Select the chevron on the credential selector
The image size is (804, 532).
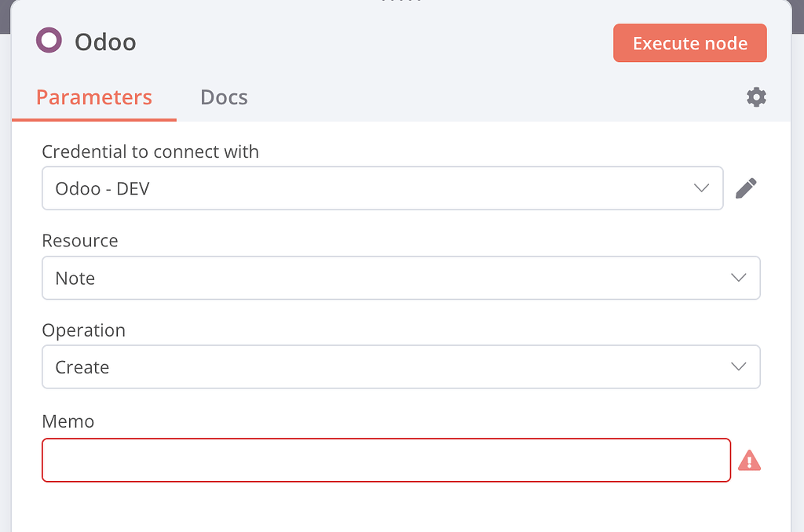pyautogui.click(x=700, y=188)
